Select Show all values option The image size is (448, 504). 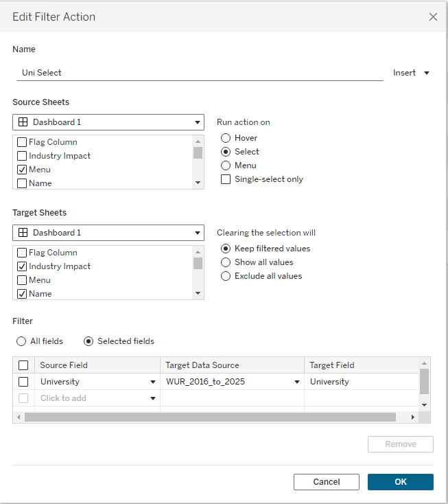pyautogui.click(x=226, y=262)
